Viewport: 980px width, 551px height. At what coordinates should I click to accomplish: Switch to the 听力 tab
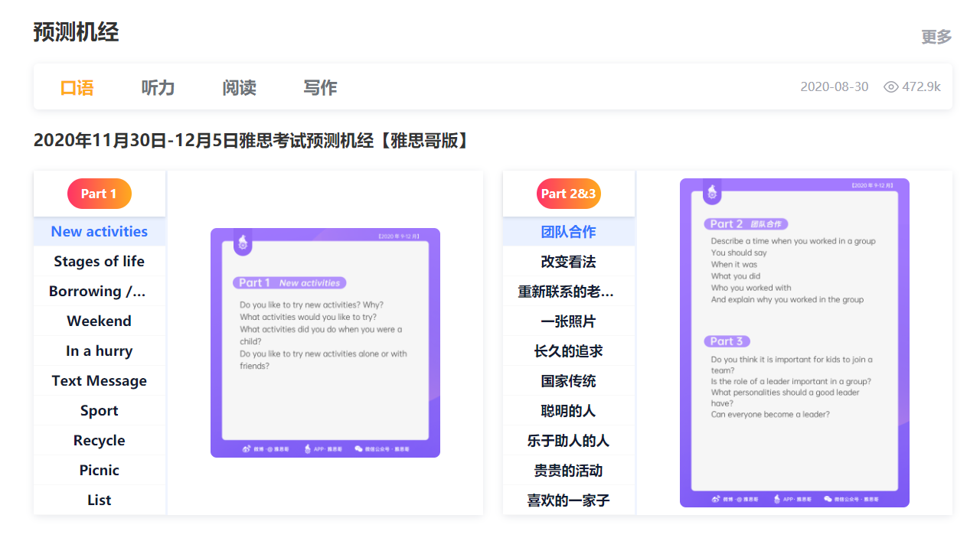[158, 87]
